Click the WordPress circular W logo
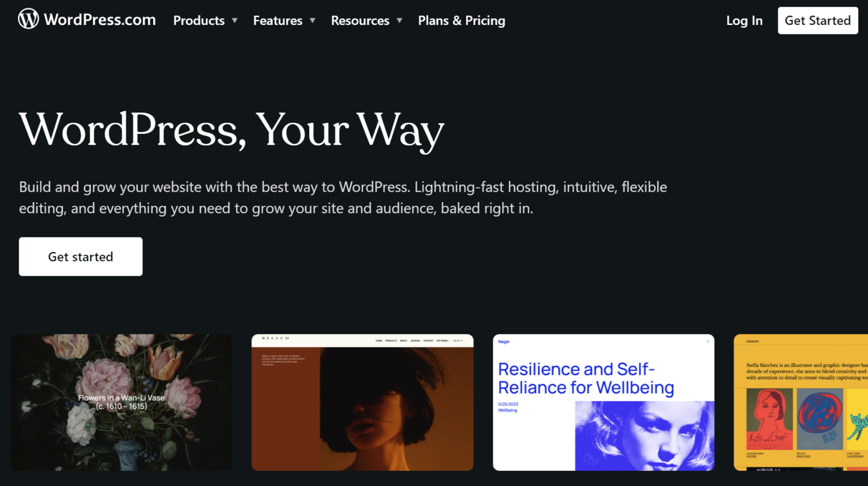Screen dimensions: 868x486 [28, 19]
